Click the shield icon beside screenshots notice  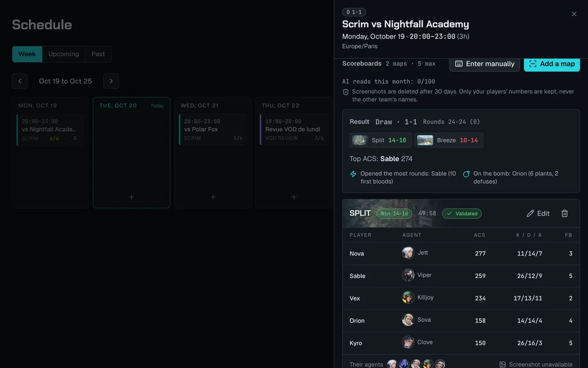tap(345, 92)
